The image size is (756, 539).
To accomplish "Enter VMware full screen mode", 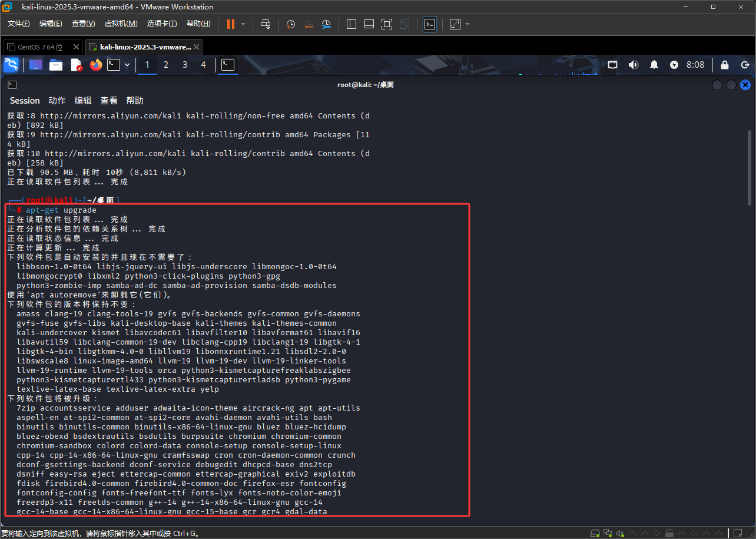I will [387, 24].
